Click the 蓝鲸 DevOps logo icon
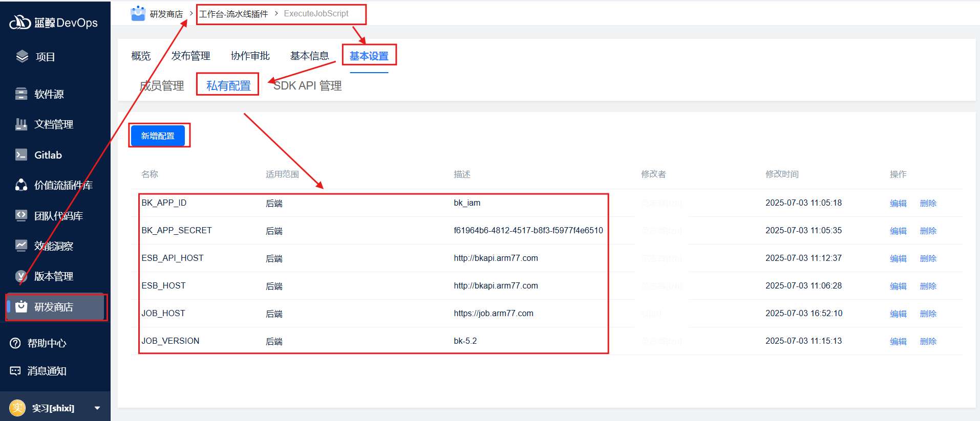The height and width of the screenshot is (421, 980). pos(20,23)
